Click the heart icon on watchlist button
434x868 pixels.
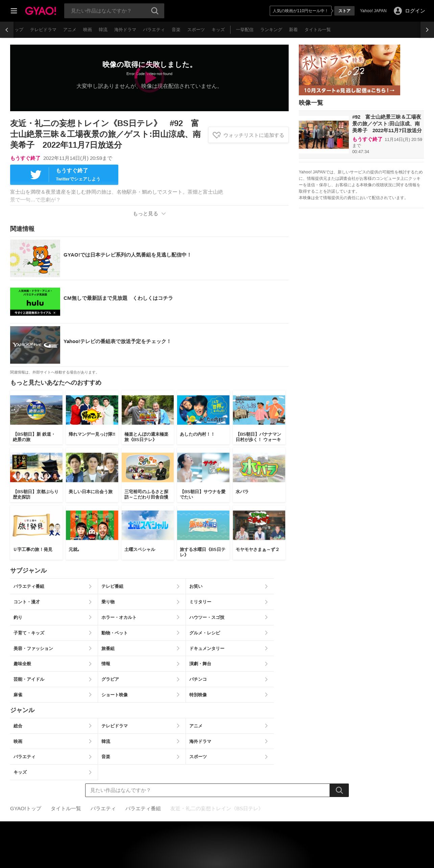217,135
